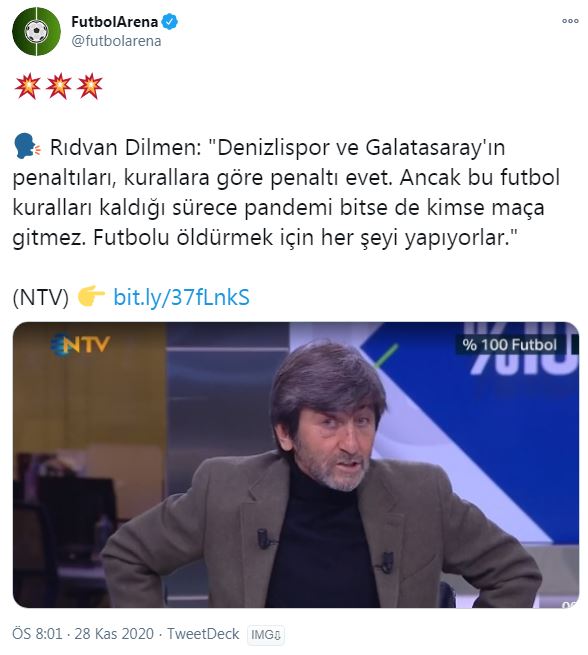This screenshot has width=588, height=655.
Task: Click the FutbolArena display name
Action: pyautogui.click(x=114, y=21)
